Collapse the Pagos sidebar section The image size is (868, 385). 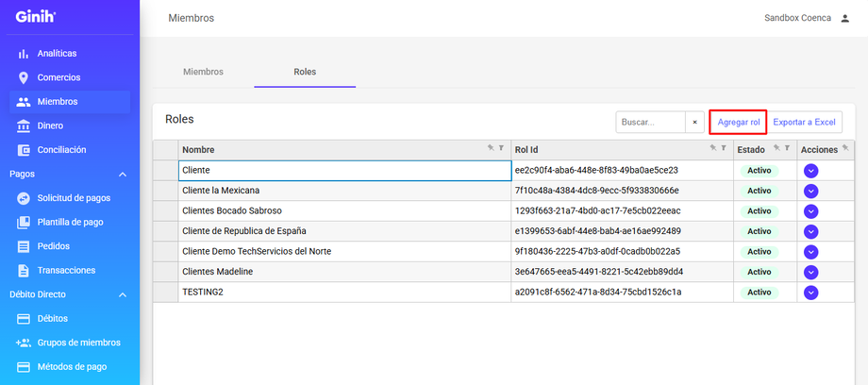point(122,175)
